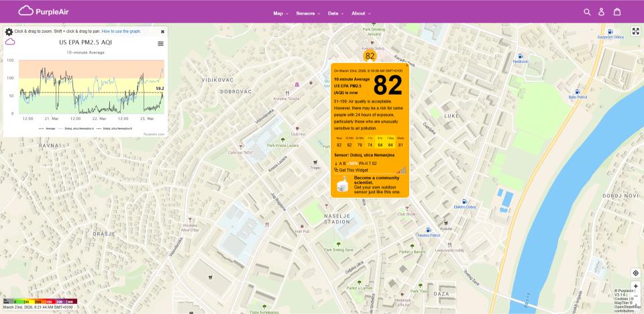The width and height of the screenshot is (644, 314).
Task: Expand the Data menu
Action: click(335, 13)
